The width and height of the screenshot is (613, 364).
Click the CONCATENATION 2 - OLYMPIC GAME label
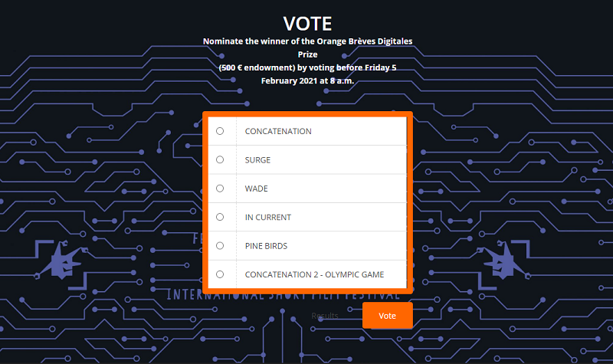tap(314, 274)
